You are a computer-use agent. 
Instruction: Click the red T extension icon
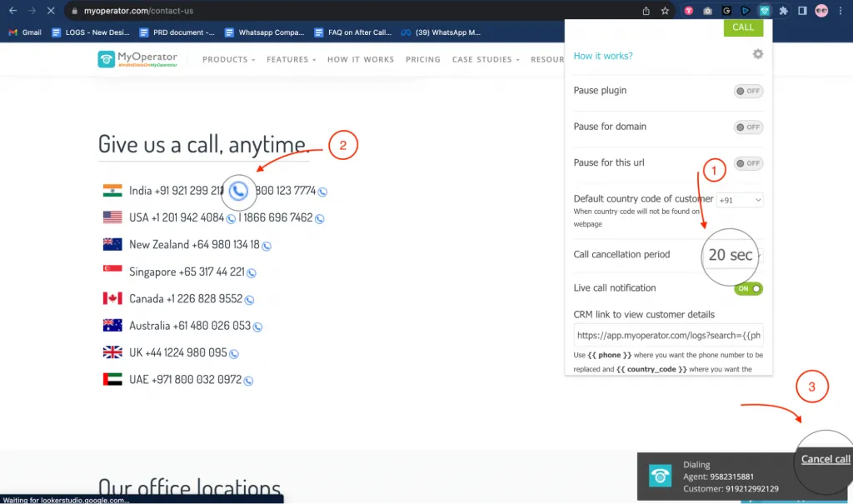tap(689, 11)
